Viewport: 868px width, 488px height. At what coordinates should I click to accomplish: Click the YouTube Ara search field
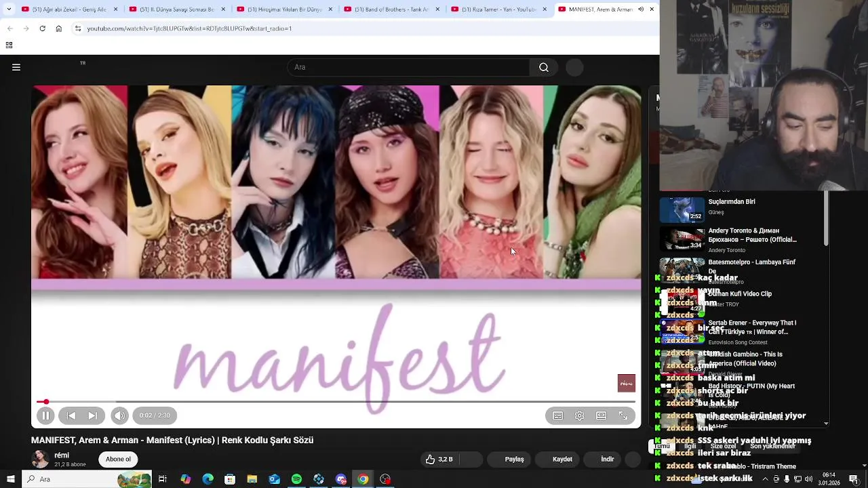(x=409, y=67)
